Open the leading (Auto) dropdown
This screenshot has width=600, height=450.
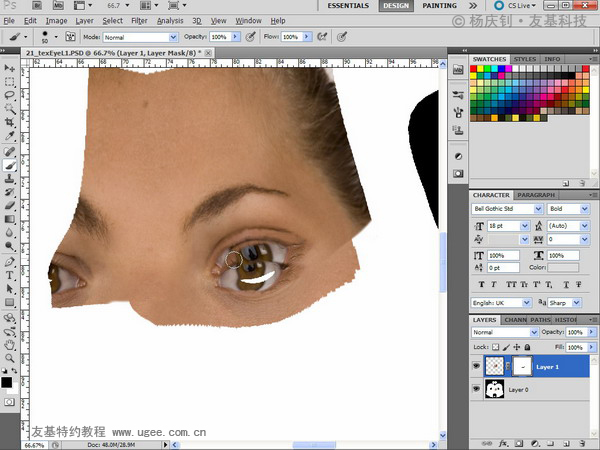(x=584, y=226)
